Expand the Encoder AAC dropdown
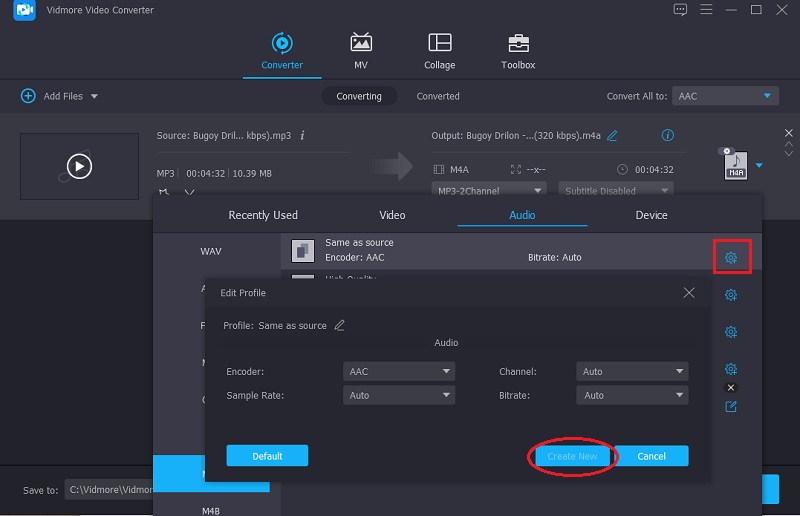The height and width of the screenshot is (516, 800). point(399,371)
